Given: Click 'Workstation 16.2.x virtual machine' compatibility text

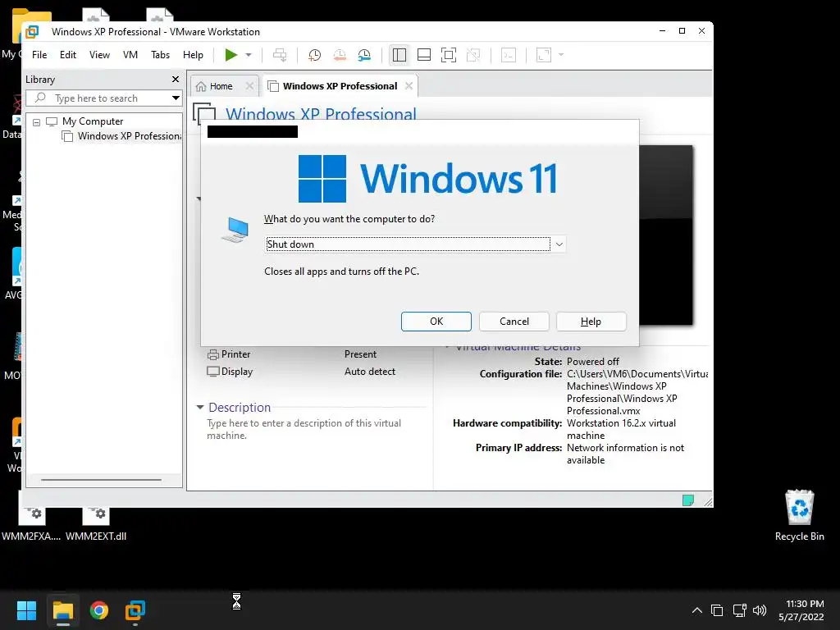Looking at the screenshot, I should pyautogui.click(x=621, y=429).
